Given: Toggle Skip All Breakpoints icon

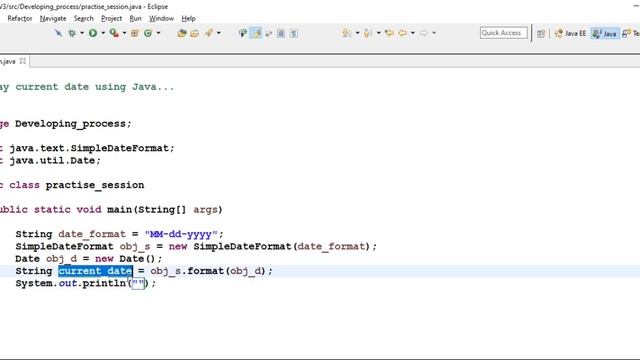Looking at the screenshot, I should coord(58,33).
